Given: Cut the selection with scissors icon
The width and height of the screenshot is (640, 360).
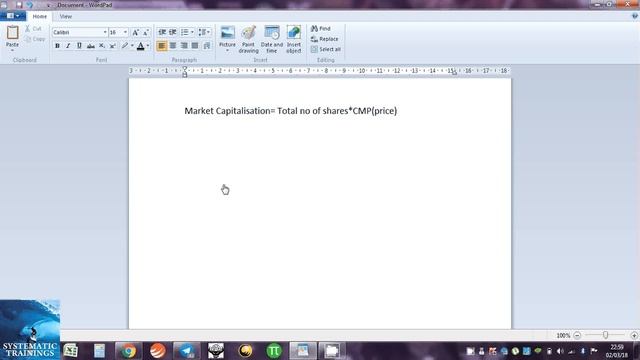Looking at the screenshot, I should [x=33, y=29].
